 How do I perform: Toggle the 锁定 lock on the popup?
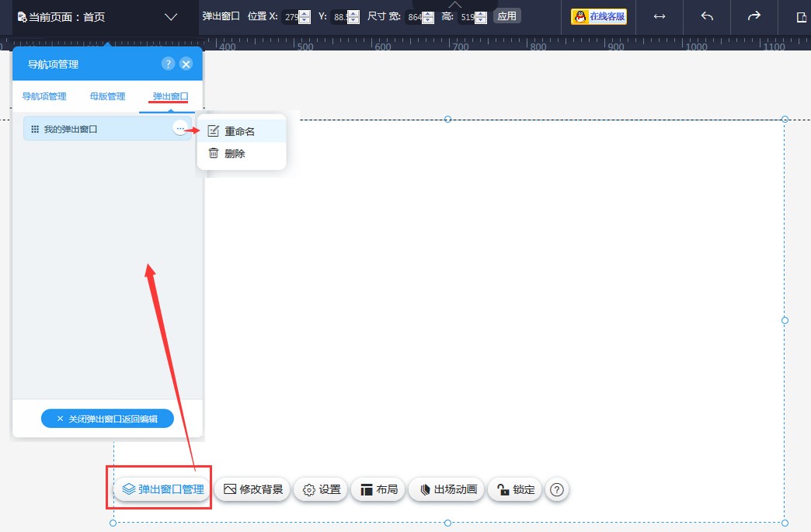[515, 489]
